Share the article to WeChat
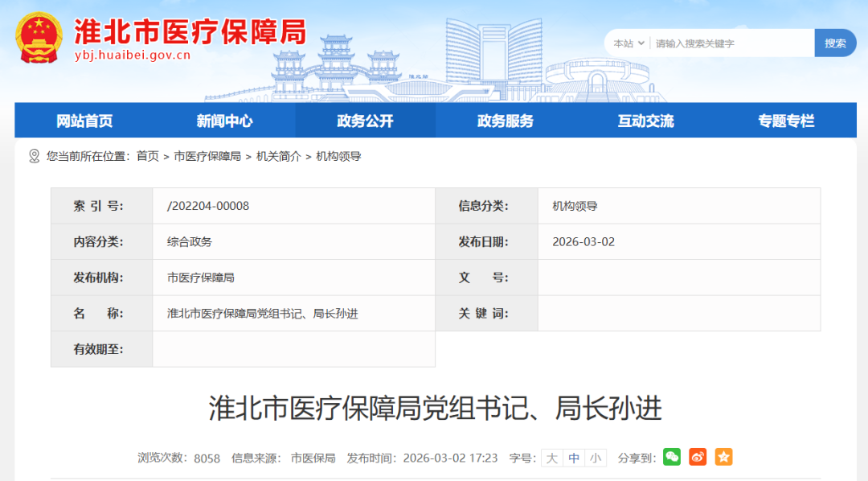 [672, 457]
